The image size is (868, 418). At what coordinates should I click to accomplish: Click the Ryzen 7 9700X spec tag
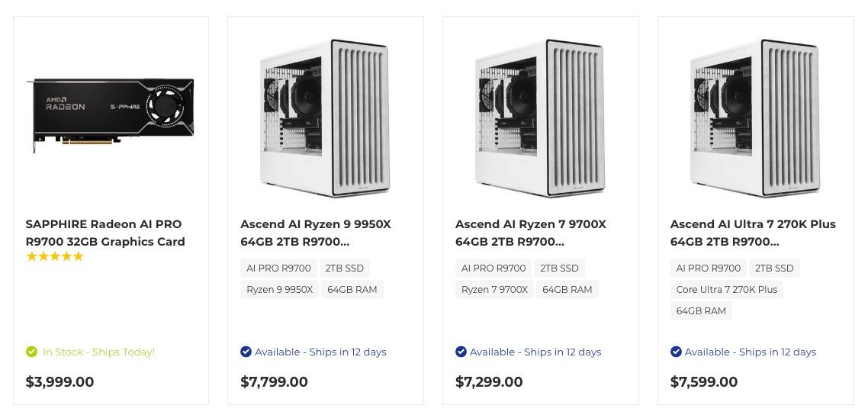(x=494, y=290)
